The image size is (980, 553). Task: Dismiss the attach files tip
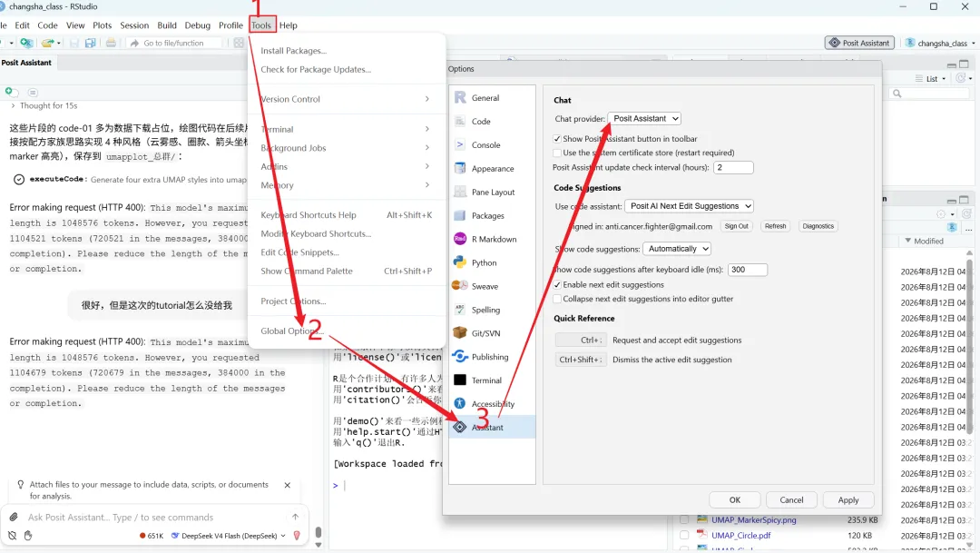tap(288, 485)
